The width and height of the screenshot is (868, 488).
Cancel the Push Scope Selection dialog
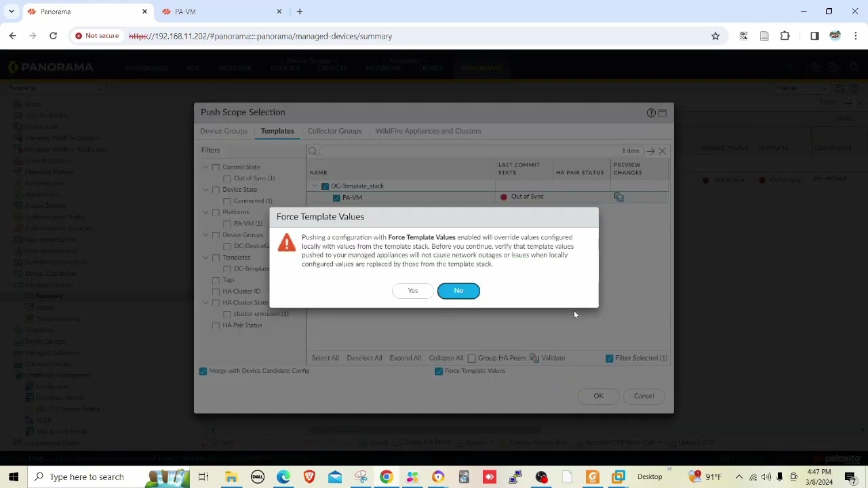point(644,396)
